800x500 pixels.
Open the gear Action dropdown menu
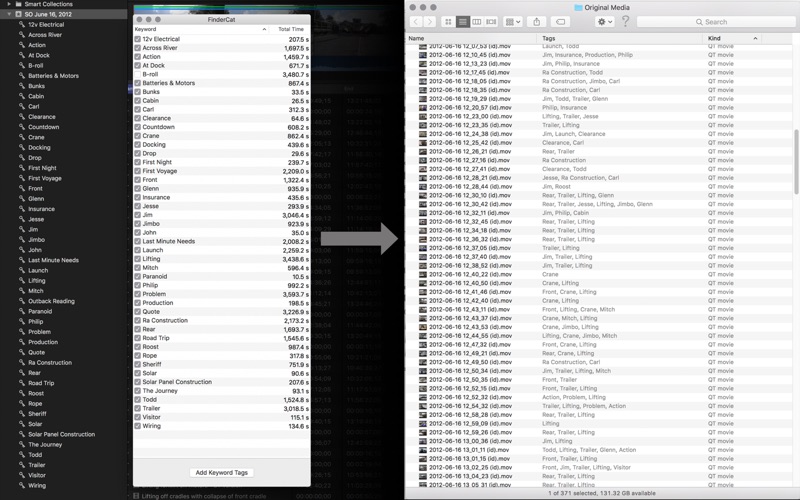604,21
